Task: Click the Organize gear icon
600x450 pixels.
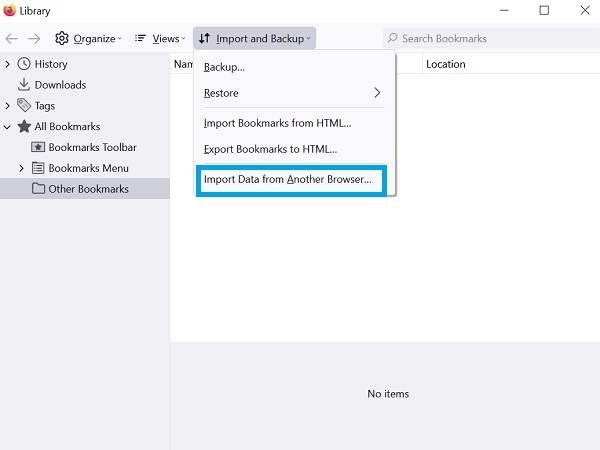Action: tap(62, 39)
